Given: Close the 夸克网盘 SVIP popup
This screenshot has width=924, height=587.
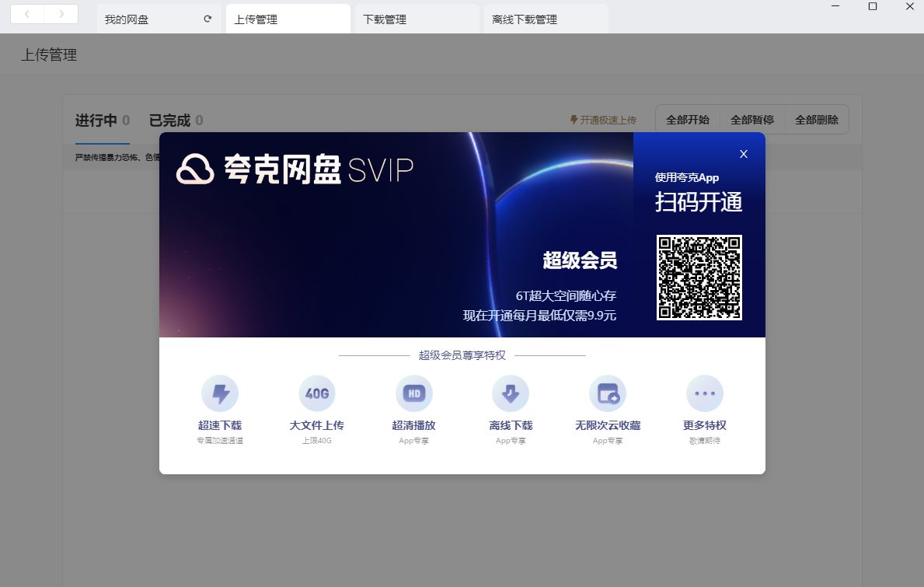Looking at the screenshot, I should point(744,154).
